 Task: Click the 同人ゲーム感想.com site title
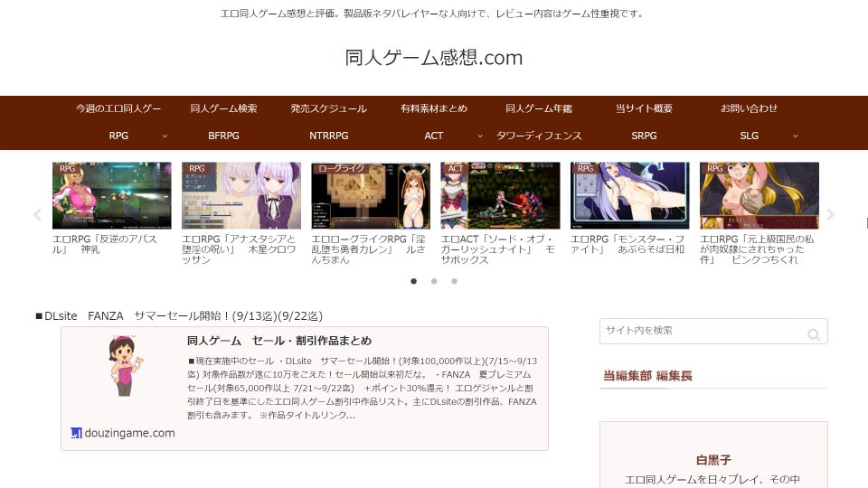(x=434, y=58)
